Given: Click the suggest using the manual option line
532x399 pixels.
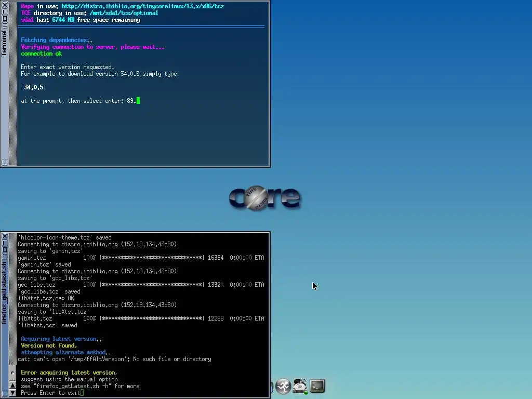Looking at the screenshot, I should click(x=69, y=379).
